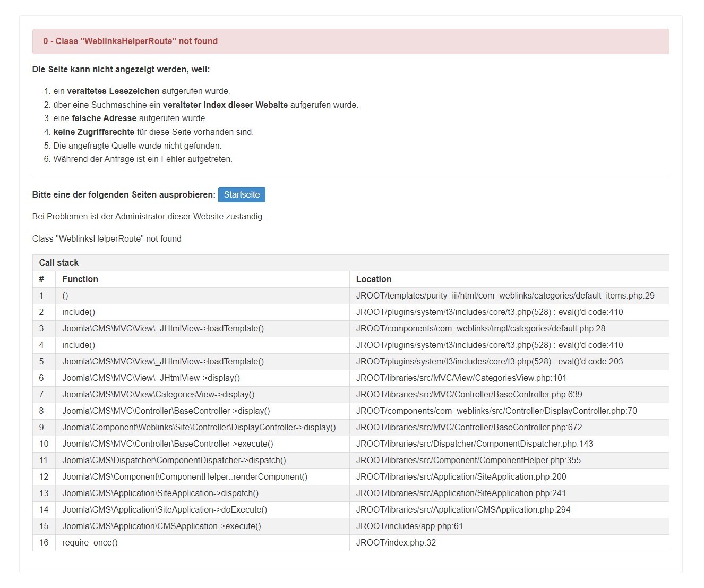Screen dimensions: 704x588
Task: Click the SiteApplication->doExecute() function row
Action: 165,509
